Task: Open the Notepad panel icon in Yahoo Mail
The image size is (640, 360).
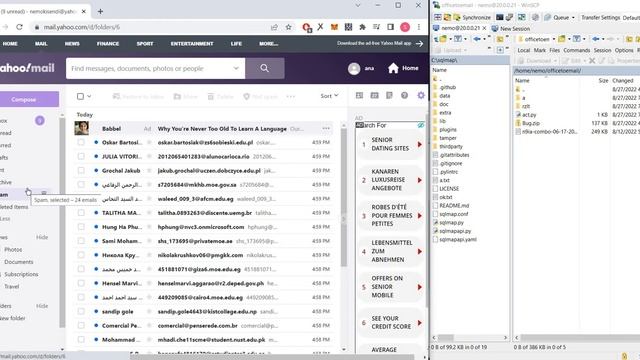Action: click(389, 95)
